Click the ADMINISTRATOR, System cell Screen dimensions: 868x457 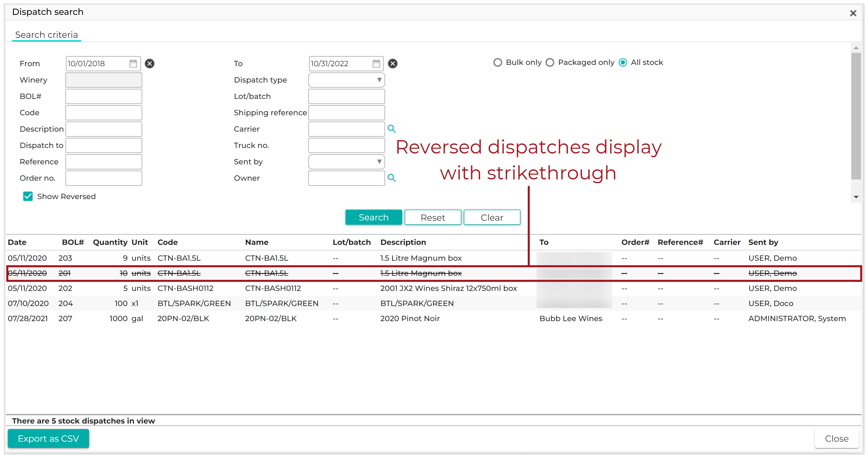(797, 319)
